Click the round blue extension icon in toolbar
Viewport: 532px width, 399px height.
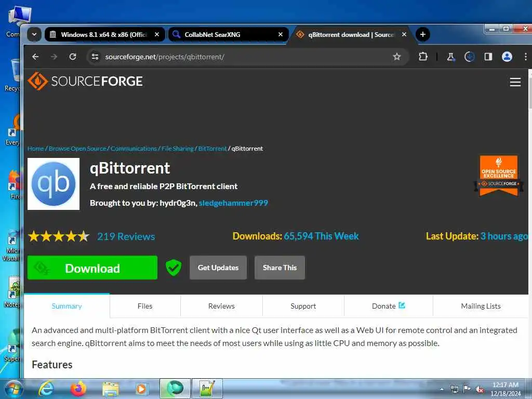tap(469, 57)
